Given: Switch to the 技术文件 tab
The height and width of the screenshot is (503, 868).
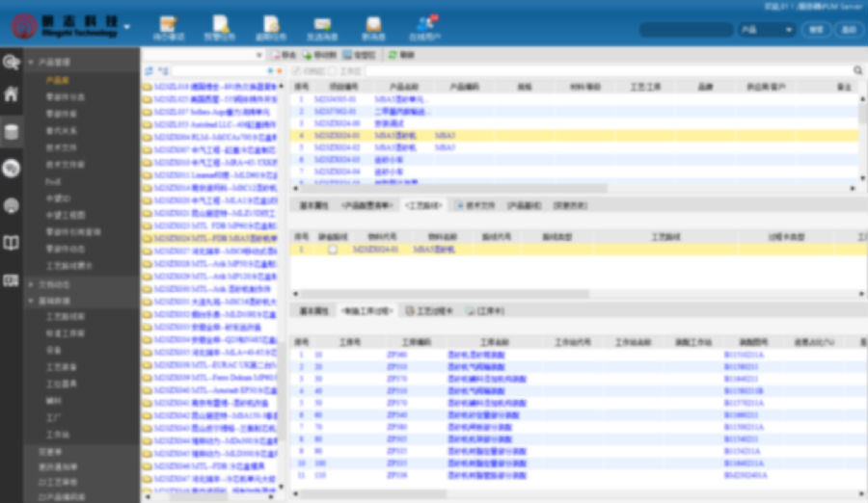Looking at the screenshot, I should pyautogui.click(x=475, y=205).
